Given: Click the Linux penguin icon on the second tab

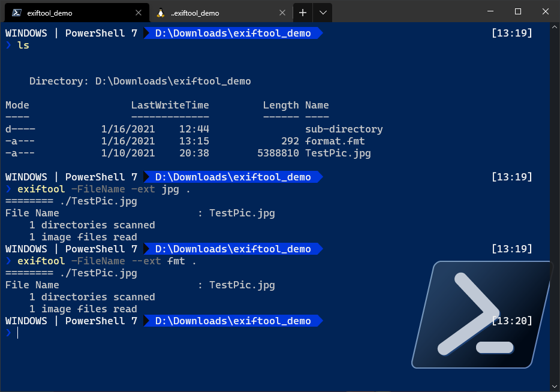Looking at the screenshot, I should 161,13.
